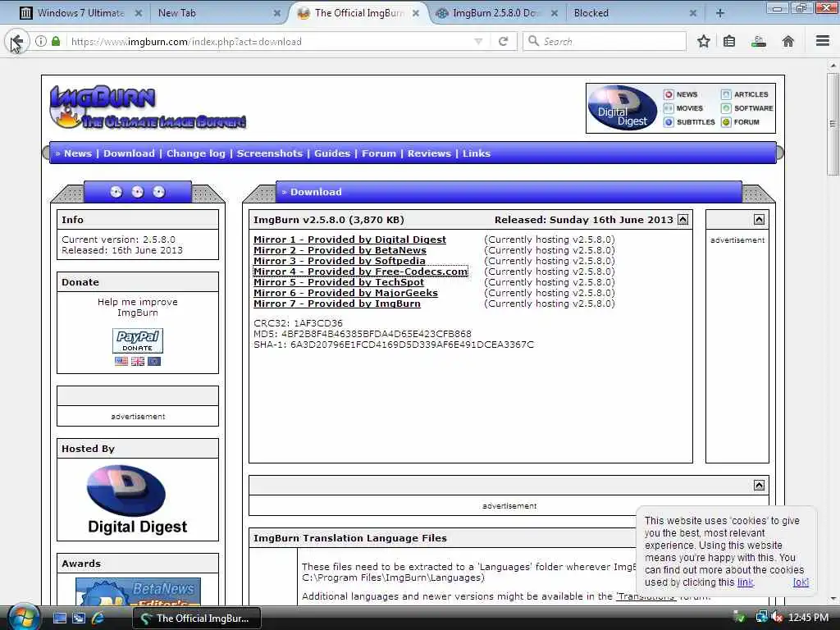Select the UK flag donation currency
This screenshot has width=840, height=630.
coord(138,361)
